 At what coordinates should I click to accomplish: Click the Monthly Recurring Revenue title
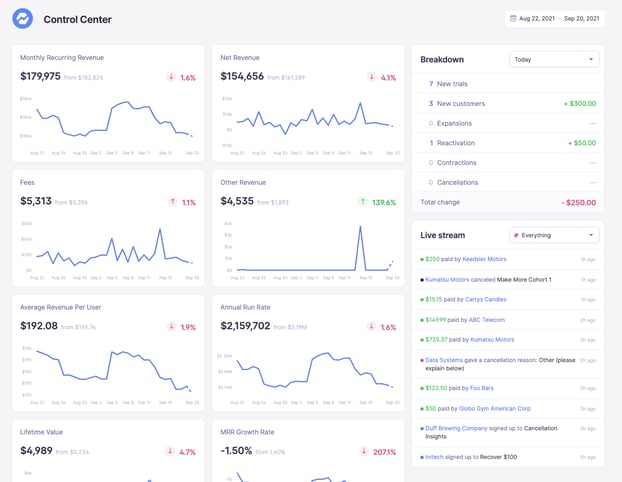[x=62, y=58]
